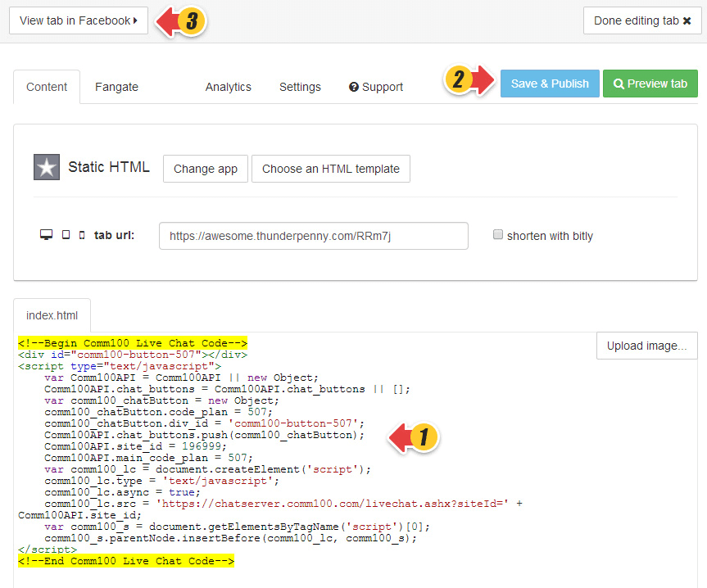Viewport: 707px width, 588px height.
Task: Click View tab in Facebook button
Action: pos(79,20)
